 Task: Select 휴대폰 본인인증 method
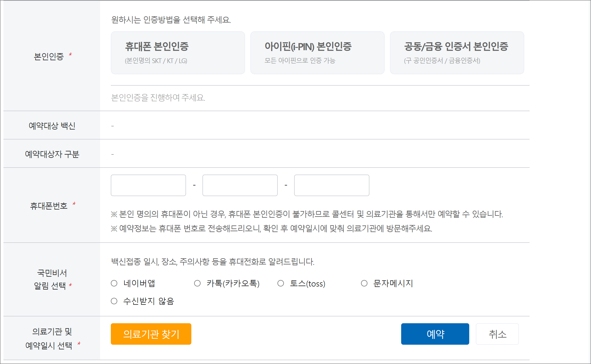click(x=178, y=53)
